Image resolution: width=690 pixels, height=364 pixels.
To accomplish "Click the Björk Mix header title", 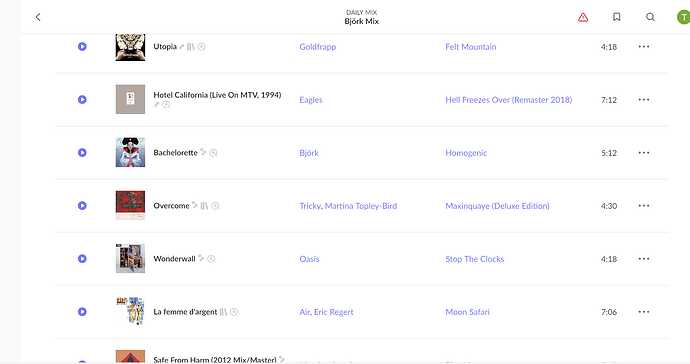I will click(x=362, y=21).
